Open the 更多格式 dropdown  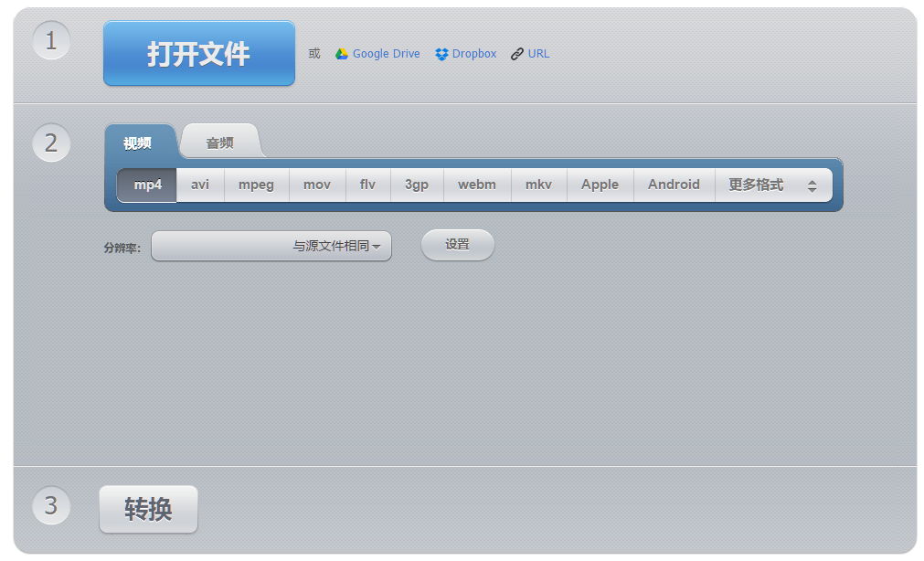pyautogui.click(x=774, y=185)
